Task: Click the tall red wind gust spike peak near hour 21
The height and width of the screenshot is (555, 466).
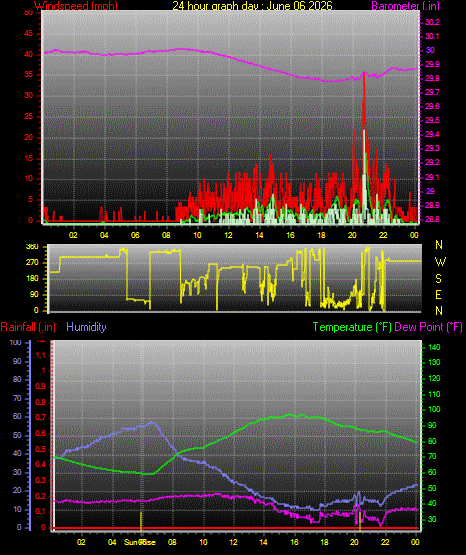Action: (x=364, y=74)
